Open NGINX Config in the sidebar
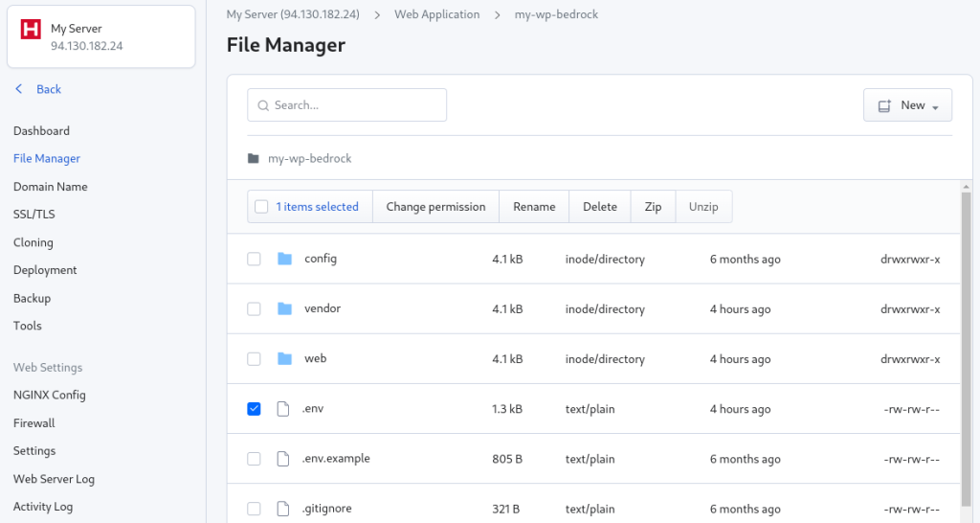This screenshot has width=980, height=523. [50, 395]
